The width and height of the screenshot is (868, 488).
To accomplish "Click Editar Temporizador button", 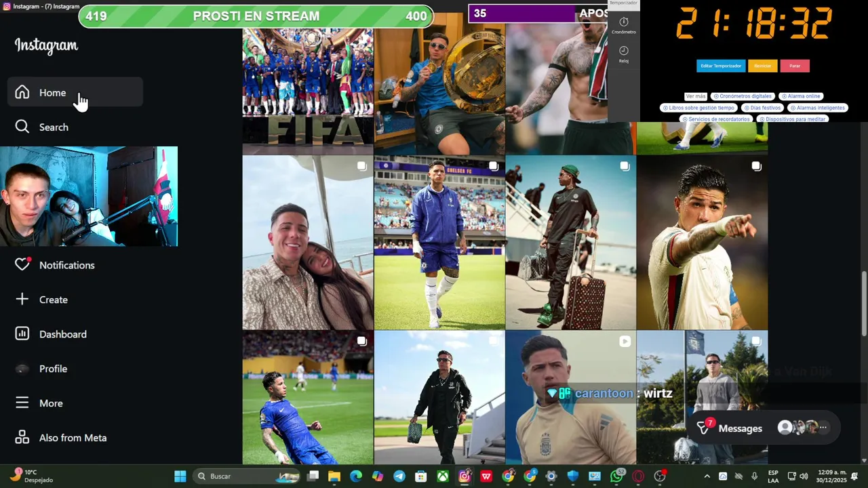I will coord(721,66).
